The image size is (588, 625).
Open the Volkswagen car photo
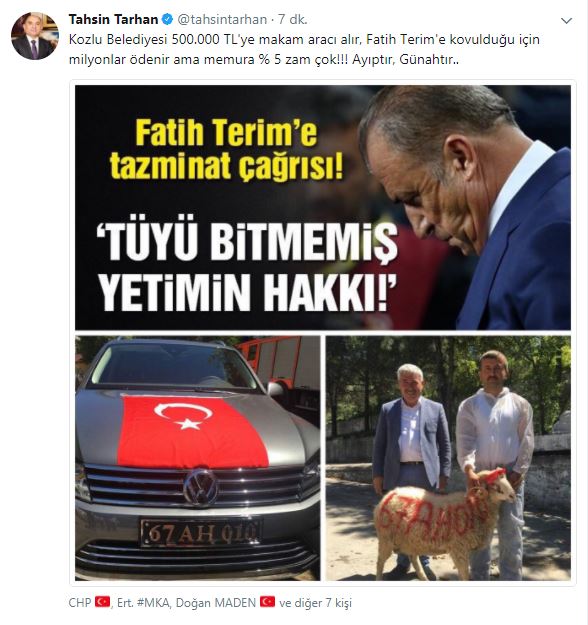[x=198, y=458]
